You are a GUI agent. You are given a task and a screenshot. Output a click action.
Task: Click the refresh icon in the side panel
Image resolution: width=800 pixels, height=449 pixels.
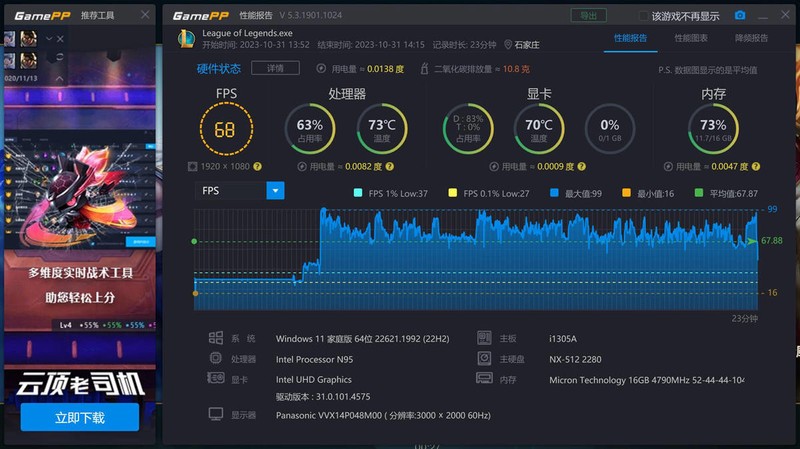click(x=60, y=56)
